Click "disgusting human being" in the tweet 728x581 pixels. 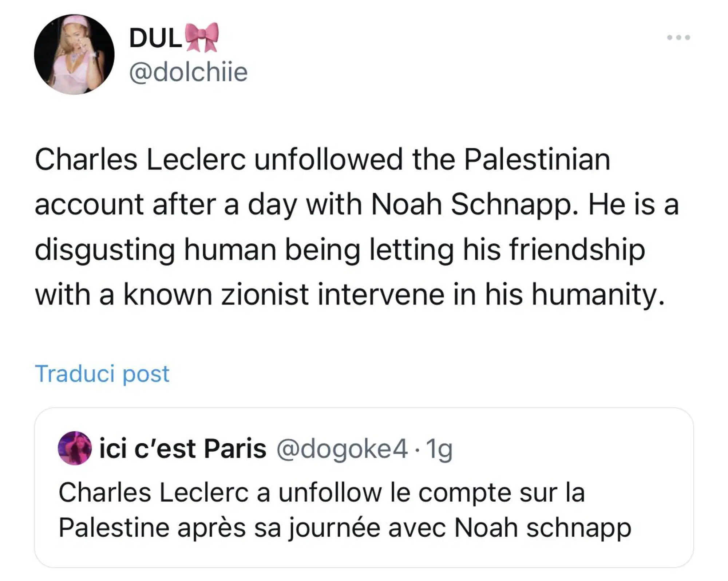click(x=197, y=250)
